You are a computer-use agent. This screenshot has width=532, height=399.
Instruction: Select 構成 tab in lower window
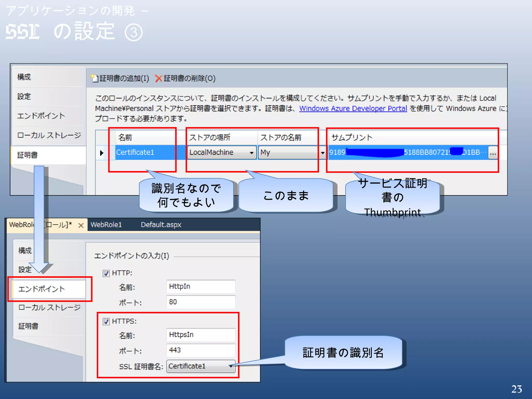[49, 250]
